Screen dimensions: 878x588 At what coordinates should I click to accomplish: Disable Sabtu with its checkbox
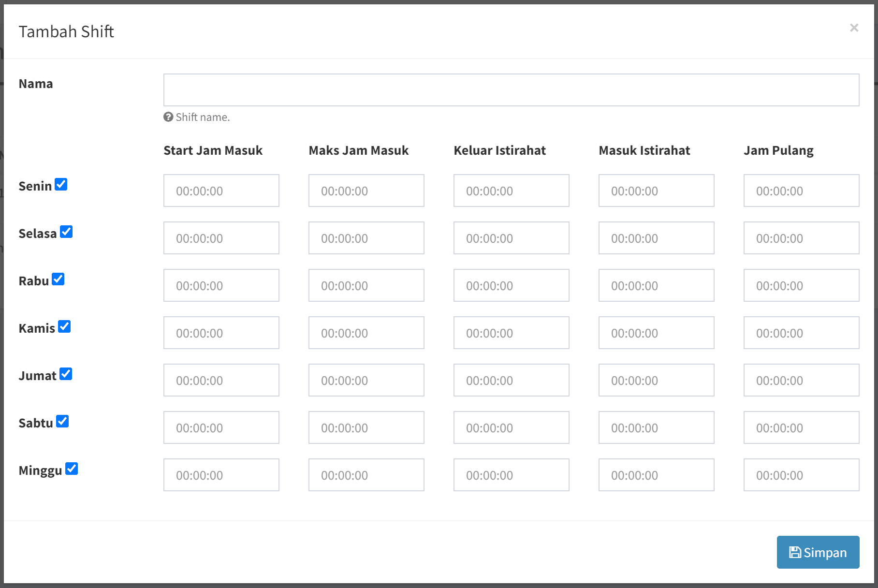[x=62, y=422]
